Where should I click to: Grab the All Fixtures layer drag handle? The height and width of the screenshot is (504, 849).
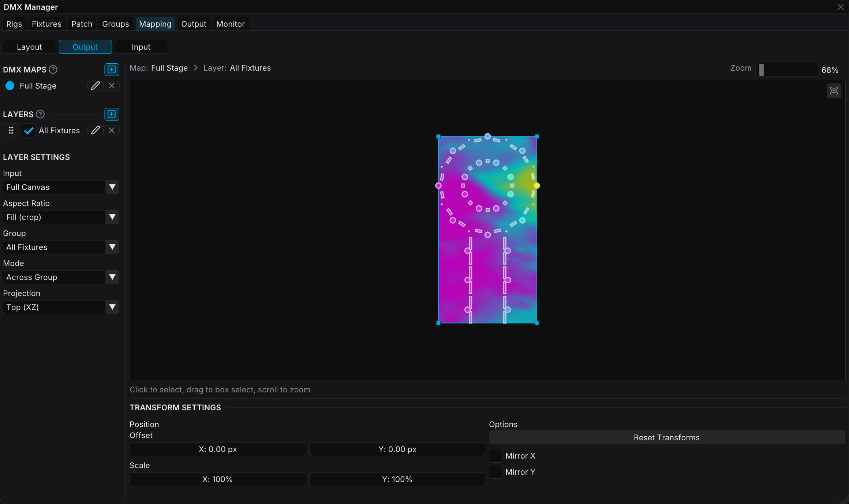coord(11,130)
